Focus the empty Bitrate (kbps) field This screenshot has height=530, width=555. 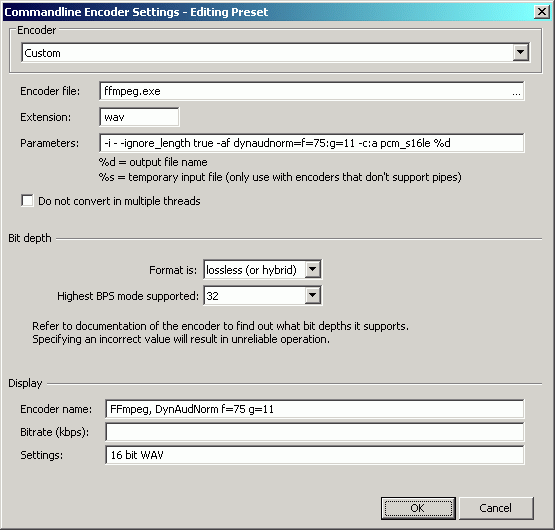coord(315,432)
